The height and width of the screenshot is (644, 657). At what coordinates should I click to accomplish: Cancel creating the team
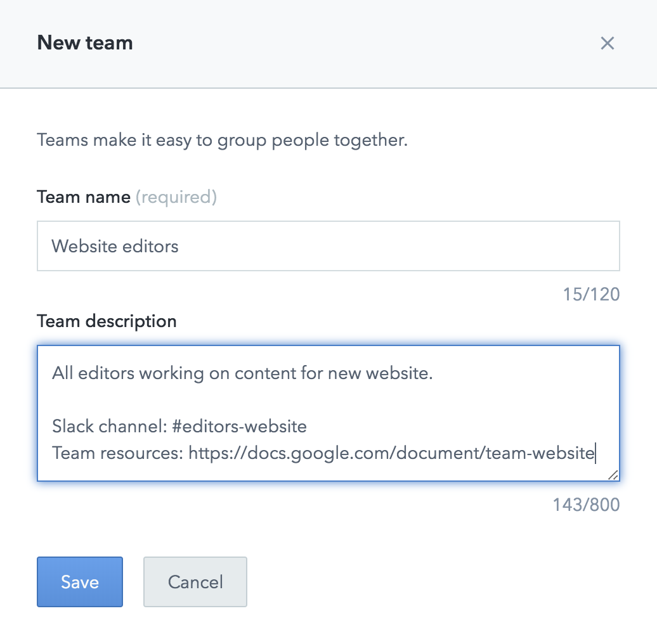(195, 582)
